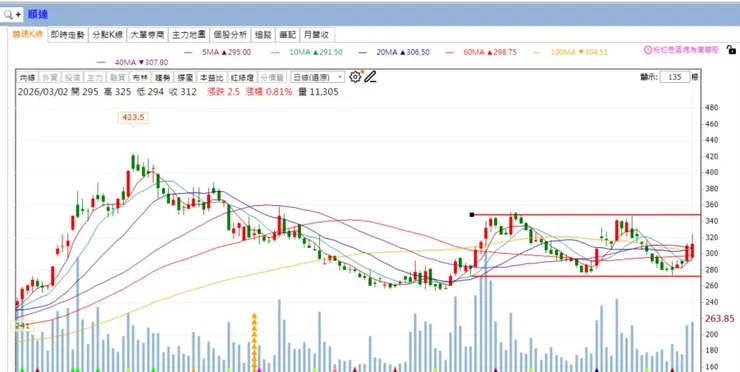Click the 收 312 closing price text
The width and height of the screenshot is (740, 372).
tap(183, 92)
